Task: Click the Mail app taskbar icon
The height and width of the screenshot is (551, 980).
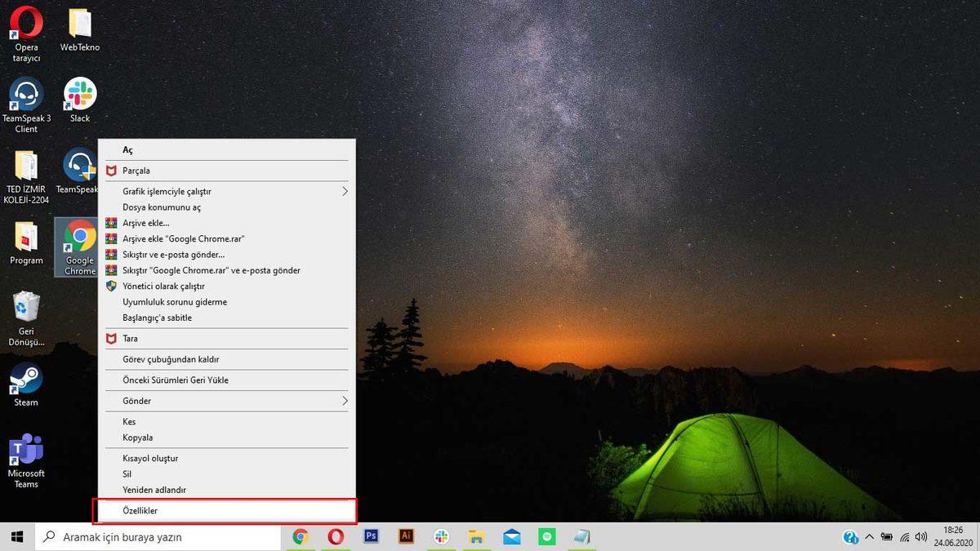Action: (512, 536)
